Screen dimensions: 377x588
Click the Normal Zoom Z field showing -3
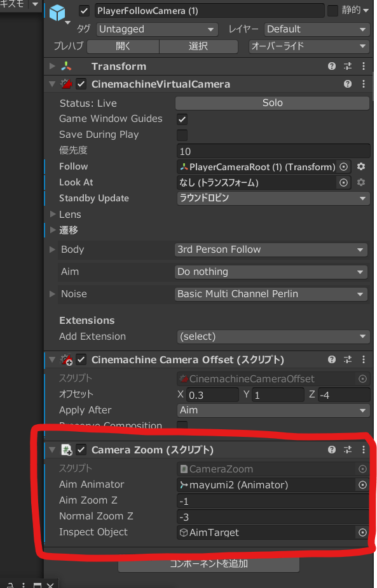[x=273, y=517]
